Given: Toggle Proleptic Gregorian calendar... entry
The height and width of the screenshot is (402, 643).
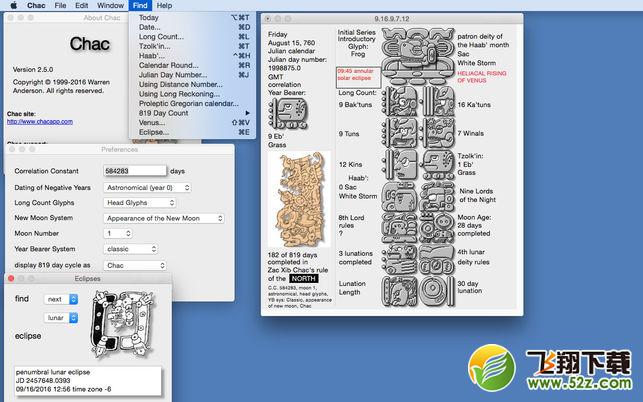Looking at the screenshot, I should (194, 103).
